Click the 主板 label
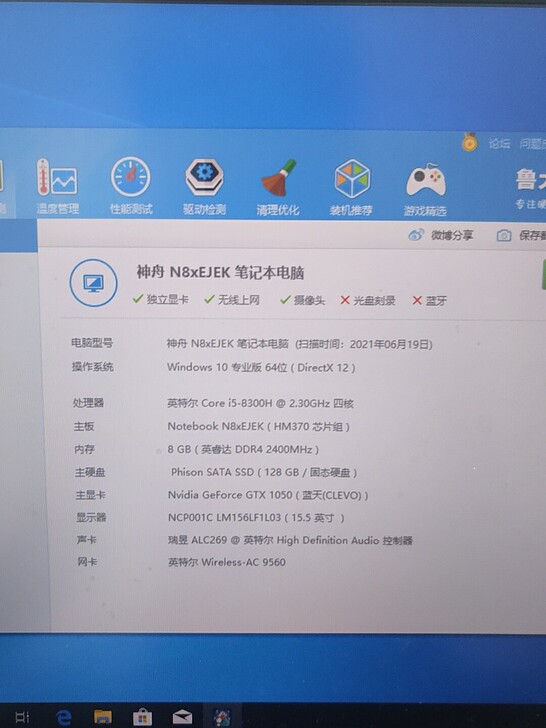 click(84, 426)
